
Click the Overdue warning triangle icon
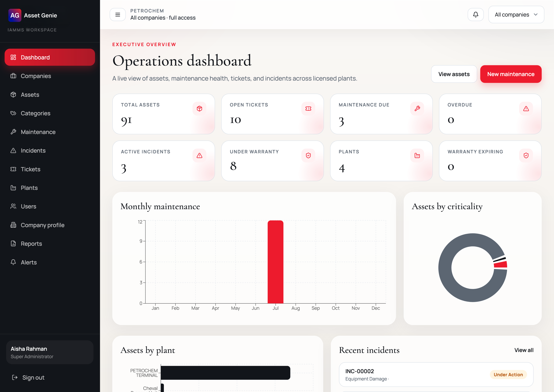[x=526, y=109]
